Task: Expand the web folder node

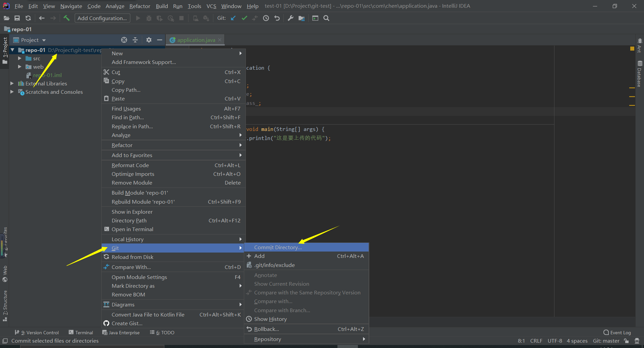Action: pyautogui.click(x=20, y=67)
